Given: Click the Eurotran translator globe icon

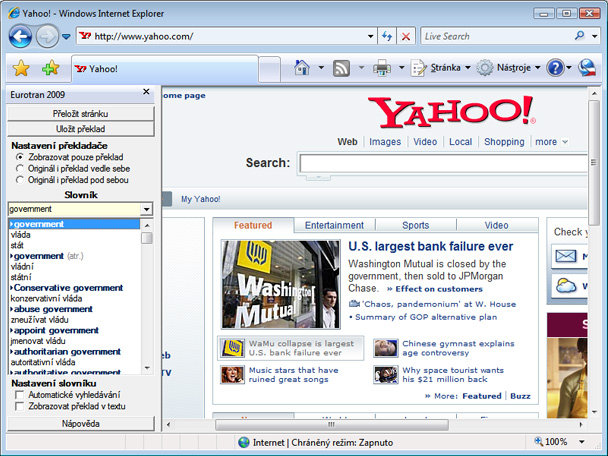Looking at the screenshot, I should click(x=587, y=68).
